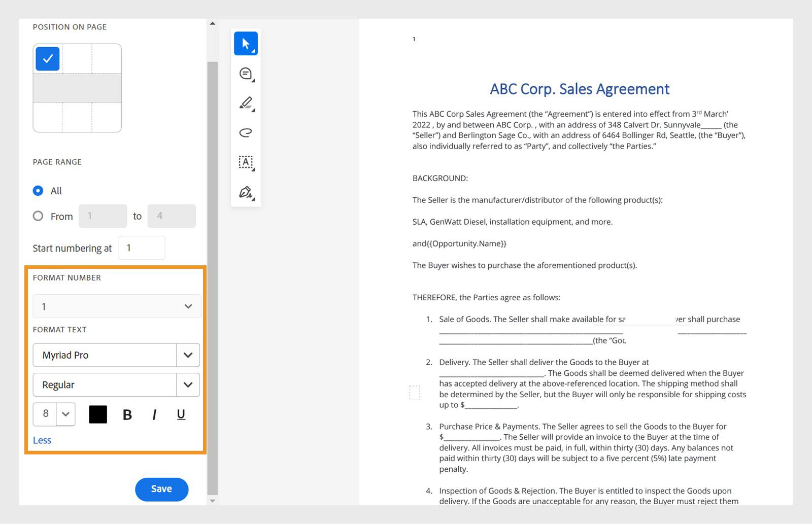Click the Save button

pos(161,488)
